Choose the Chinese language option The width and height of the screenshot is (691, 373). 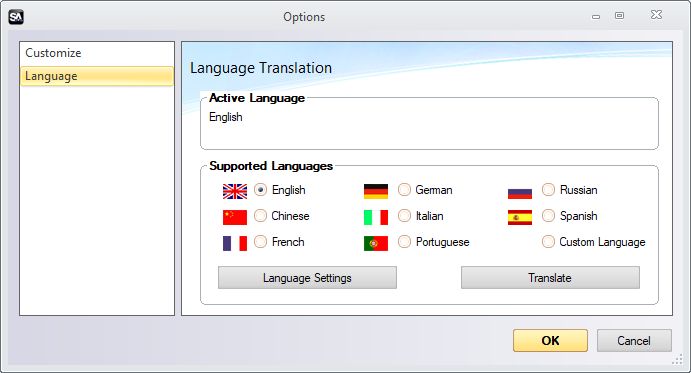tap(260, 216)
